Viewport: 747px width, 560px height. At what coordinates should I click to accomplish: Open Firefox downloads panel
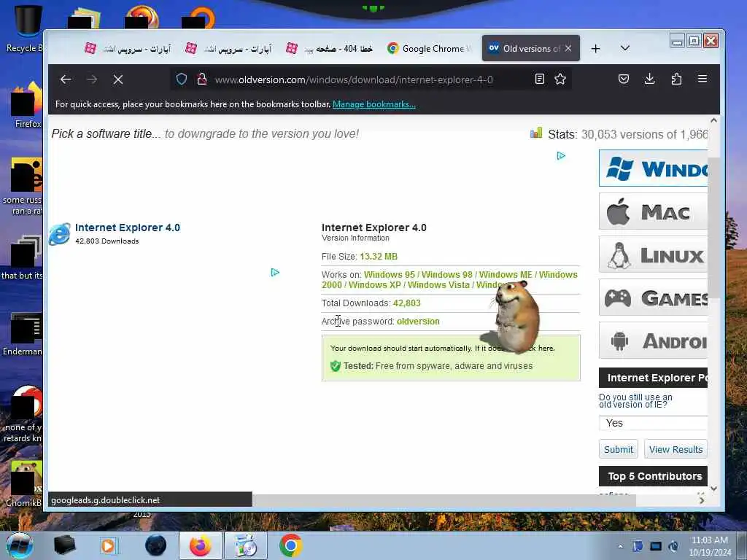tap(649, 79)
